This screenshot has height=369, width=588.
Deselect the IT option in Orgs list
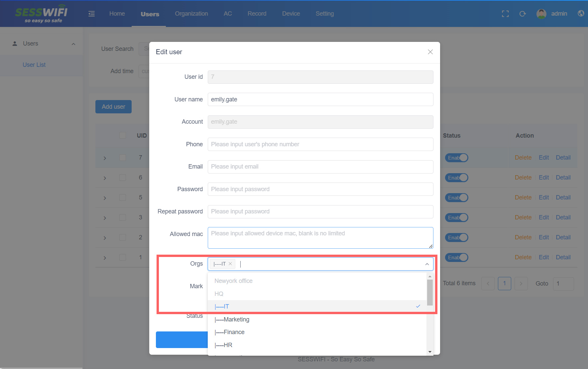tap(317, 307)
